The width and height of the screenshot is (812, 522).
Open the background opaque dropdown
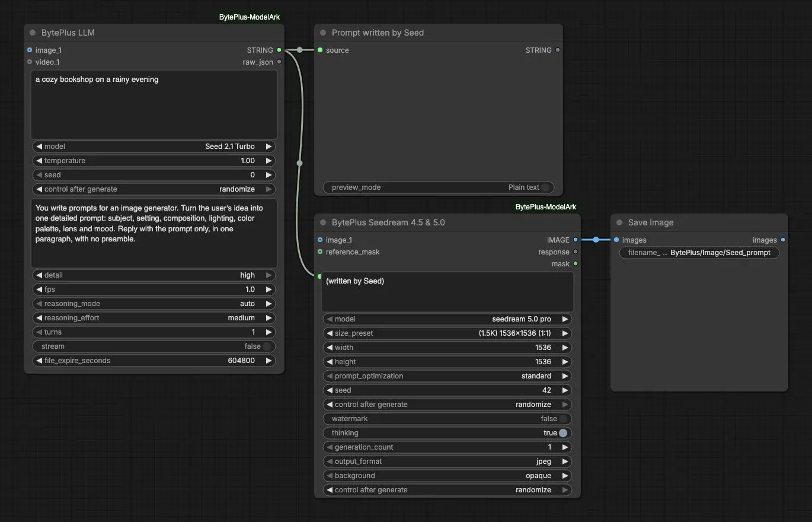[447, 476]
